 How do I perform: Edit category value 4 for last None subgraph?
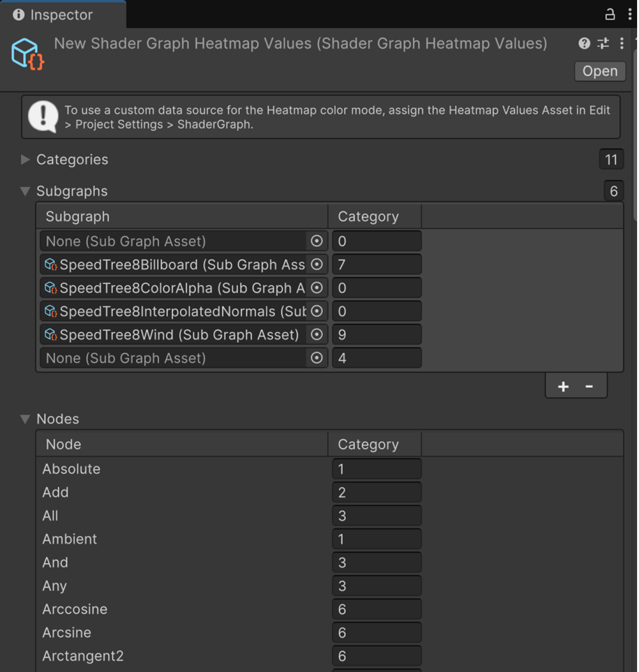coord(377,358)
